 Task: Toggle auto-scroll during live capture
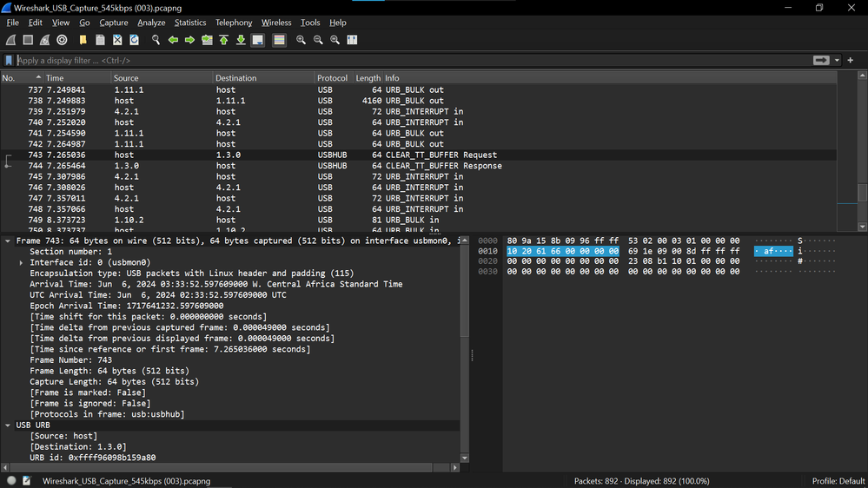click(x=258, y=40)
